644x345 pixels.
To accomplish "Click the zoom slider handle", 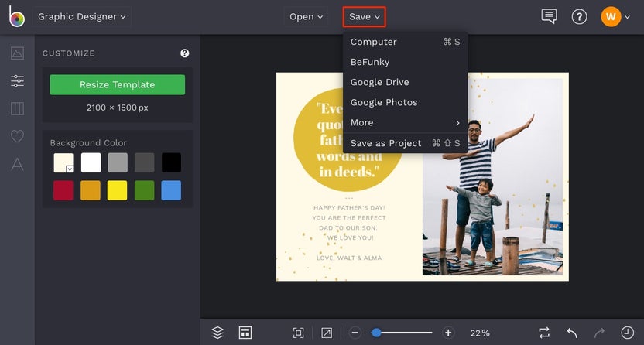I will [x=376, y=333].
